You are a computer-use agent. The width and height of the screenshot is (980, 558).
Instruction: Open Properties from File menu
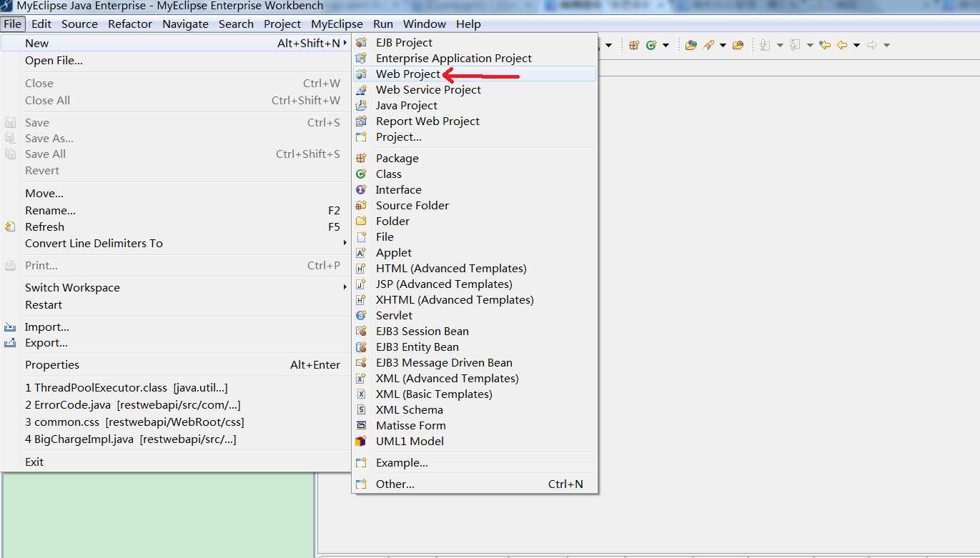[175, 364]
